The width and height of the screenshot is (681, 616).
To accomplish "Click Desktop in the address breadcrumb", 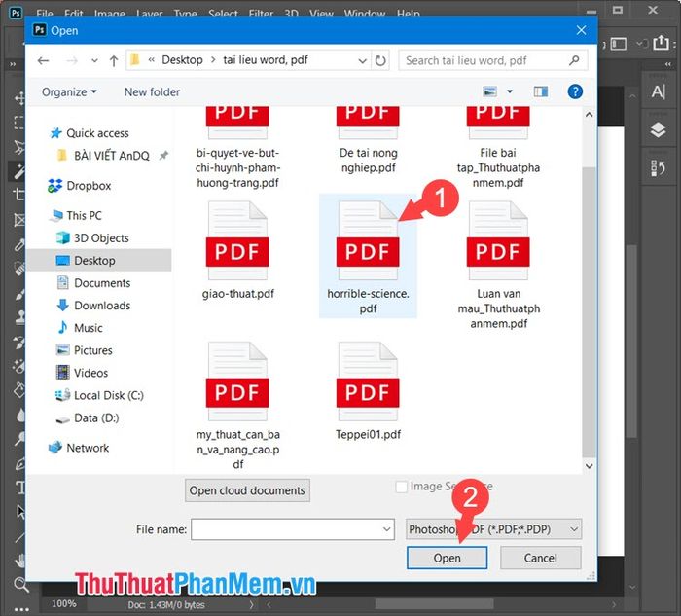I will pyautogui.click(x=182, y=60).
